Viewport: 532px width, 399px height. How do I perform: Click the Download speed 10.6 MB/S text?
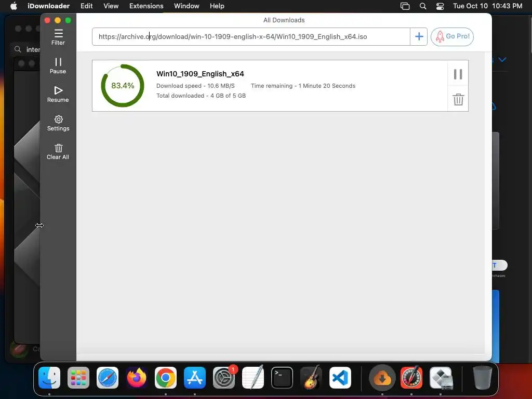(195, 86)
